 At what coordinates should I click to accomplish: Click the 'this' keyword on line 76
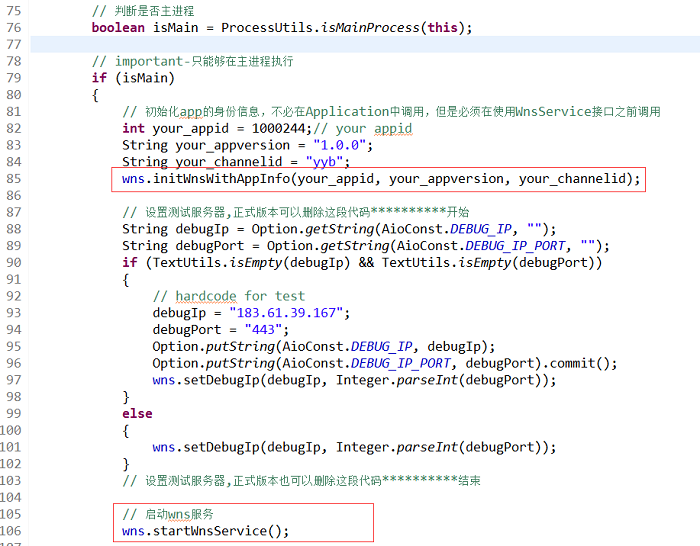click(x=443, y=28)
